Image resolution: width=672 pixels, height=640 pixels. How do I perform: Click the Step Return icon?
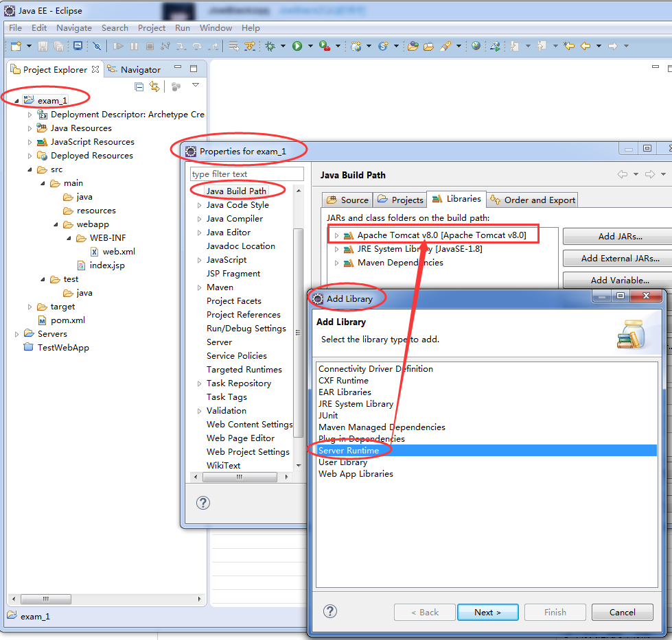[x=213, y=46]
